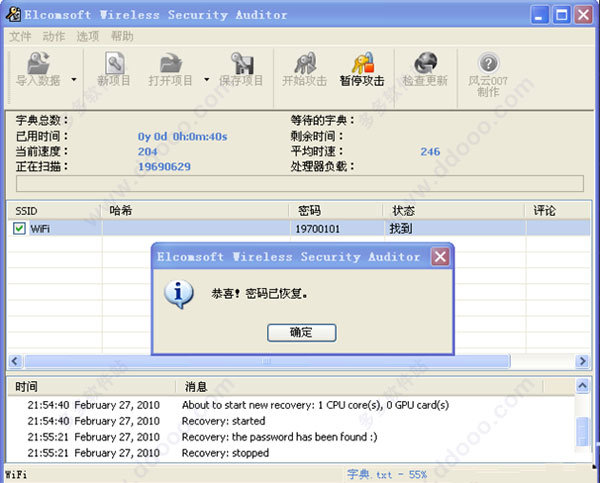Maximize the Wireless Security Auditor window

pyautogui.click(x=562, y=15)
